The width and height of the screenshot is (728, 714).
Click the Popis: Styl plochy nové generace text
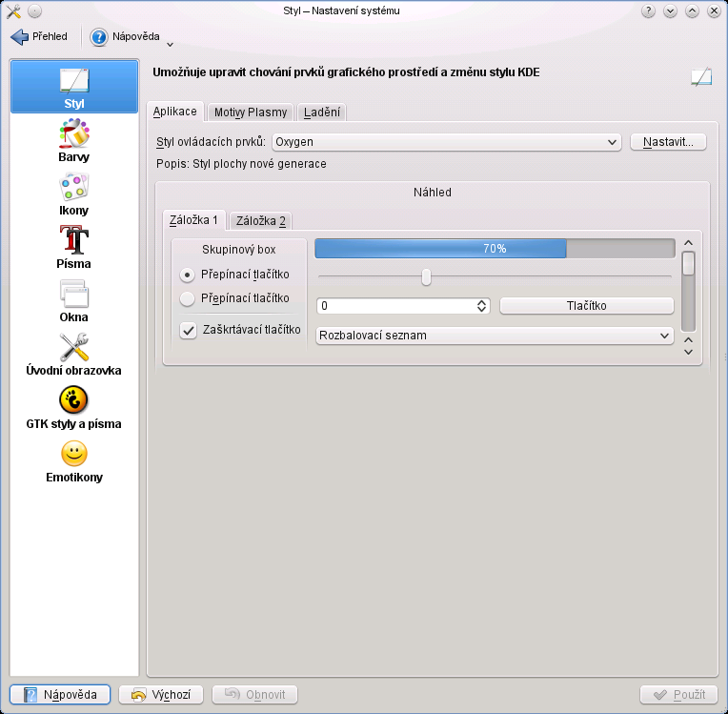241,164
